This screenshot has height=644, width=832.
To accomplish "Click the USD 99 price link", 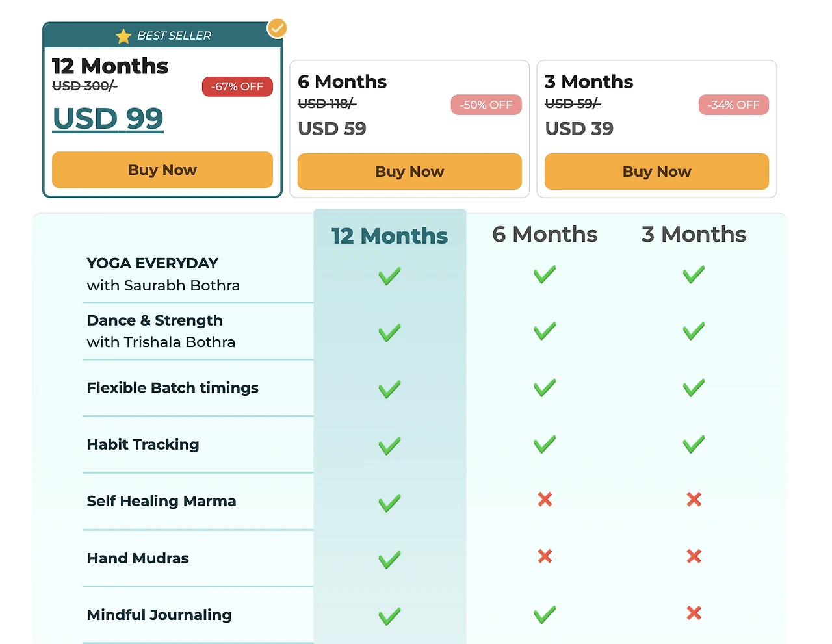I will [108, 118].
